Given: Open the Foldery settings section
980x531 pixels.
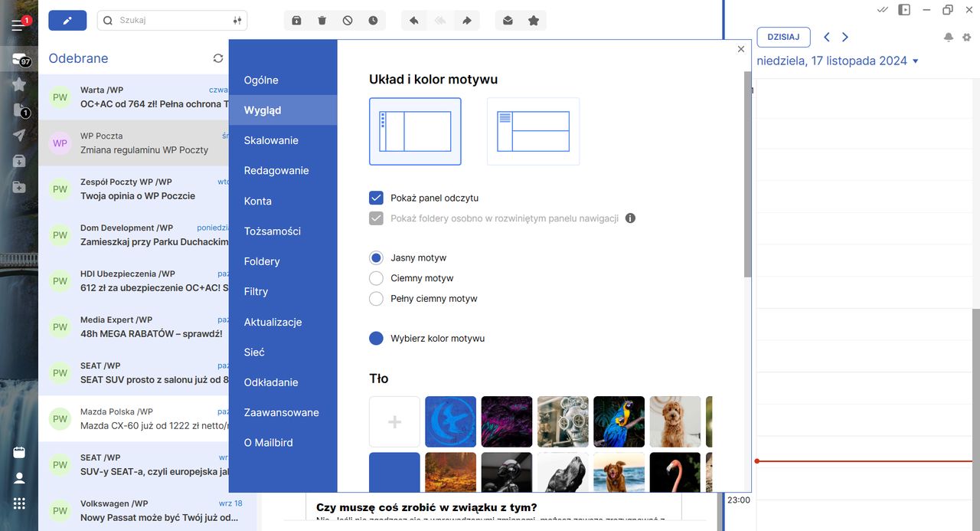Looking at the screenshot, I should pyautogui.click(x=283, y=261).
